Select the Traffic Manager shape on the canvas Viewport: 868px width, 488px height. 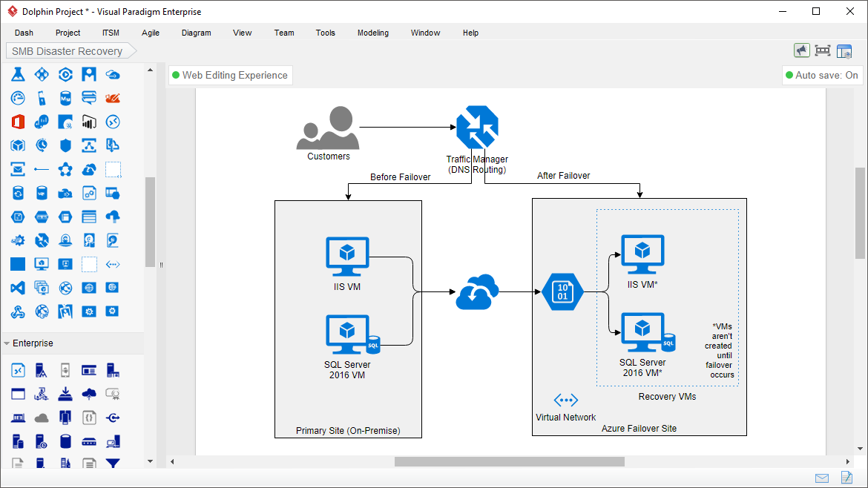pyautogui.click(x=477, y=126)
